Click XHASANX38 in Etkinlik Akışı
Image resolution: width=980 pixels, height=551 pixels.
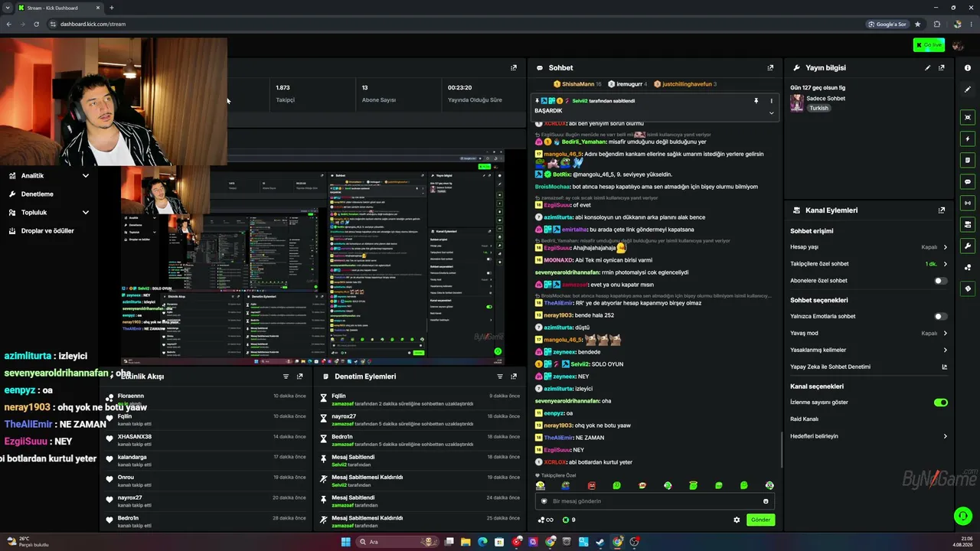(135, 437)
